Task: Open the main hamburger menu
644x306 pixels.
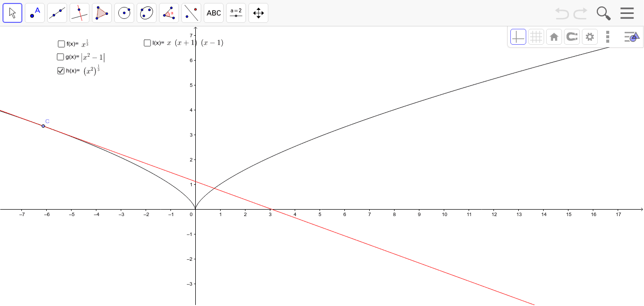Action: 627,13
